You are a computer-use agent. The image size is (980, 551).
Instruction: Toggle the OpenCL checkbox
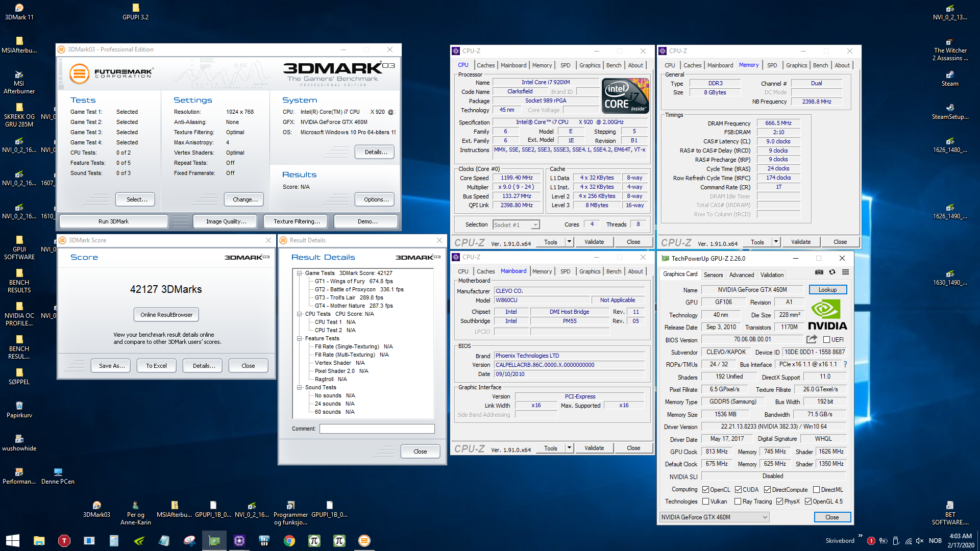tap(705, 490)
